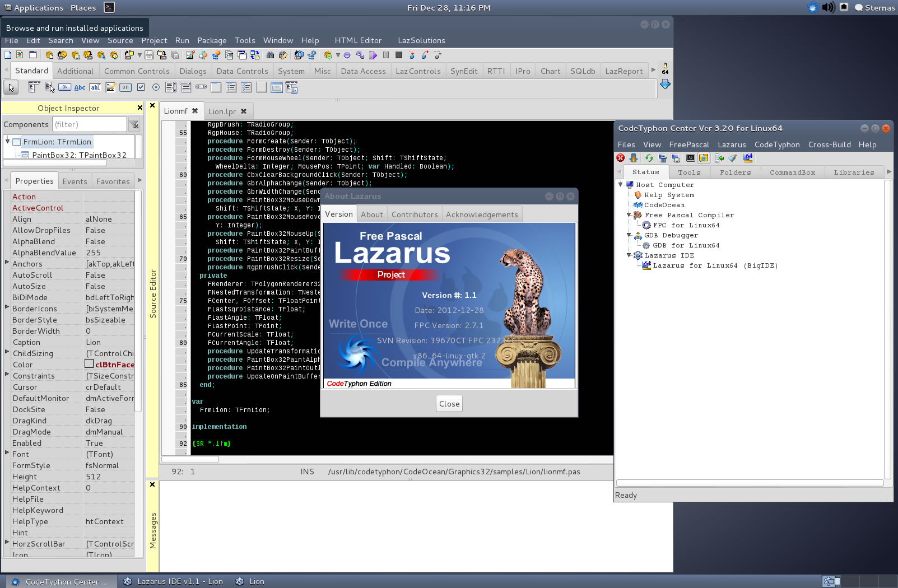The image size is (898, 588).
Task: Expand the Anchors property in Object Inspector
Action: point(7,263)
